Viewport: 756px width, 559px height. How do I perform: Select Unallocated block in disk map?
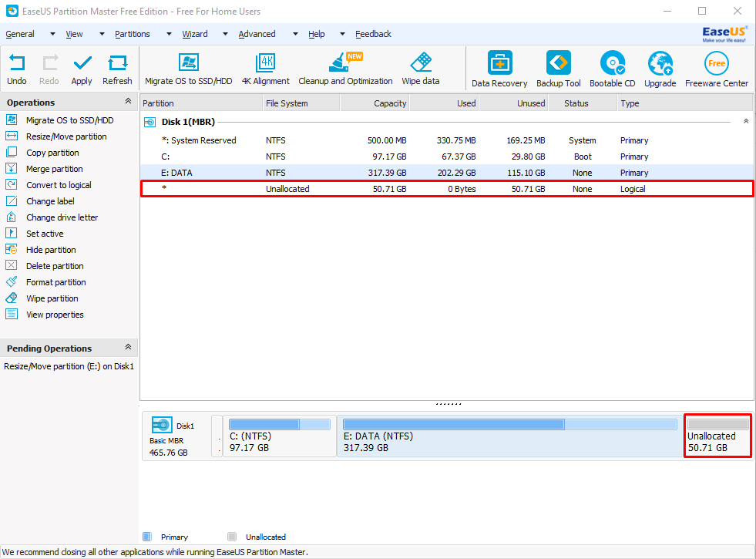tap(717, 436)
